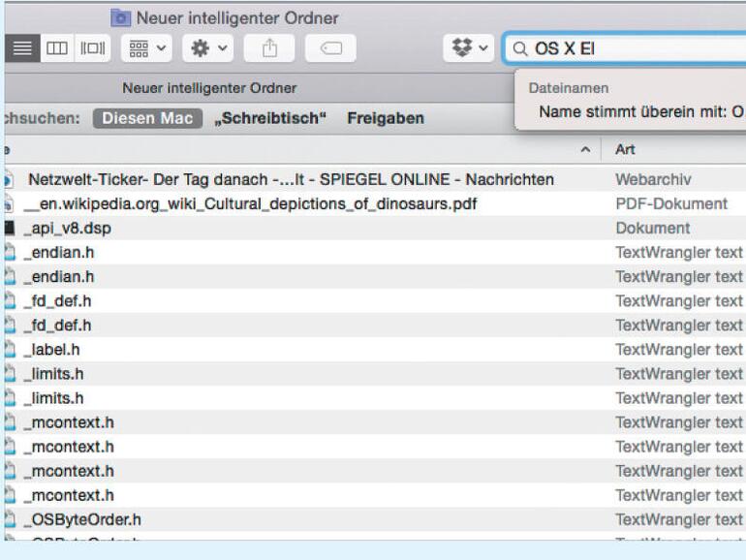Click the Edit Tags button

(x=330, y=48)
